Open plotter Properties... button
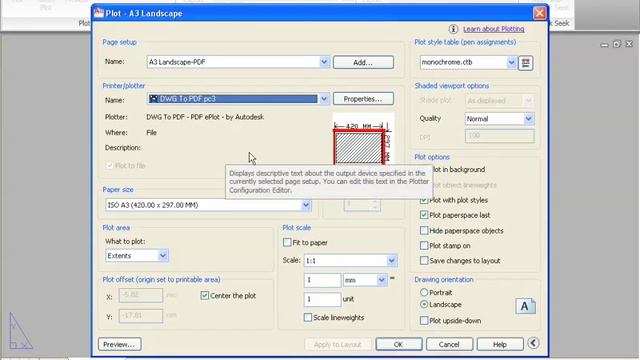Image resolution: width=640 pixels, height=360 pixels. 363,99
